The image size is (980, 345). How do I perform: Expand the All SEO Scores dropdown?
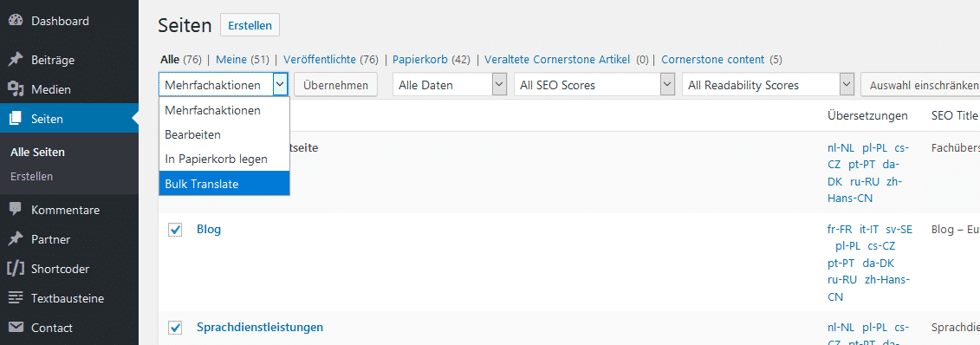[x=594, y=85]
